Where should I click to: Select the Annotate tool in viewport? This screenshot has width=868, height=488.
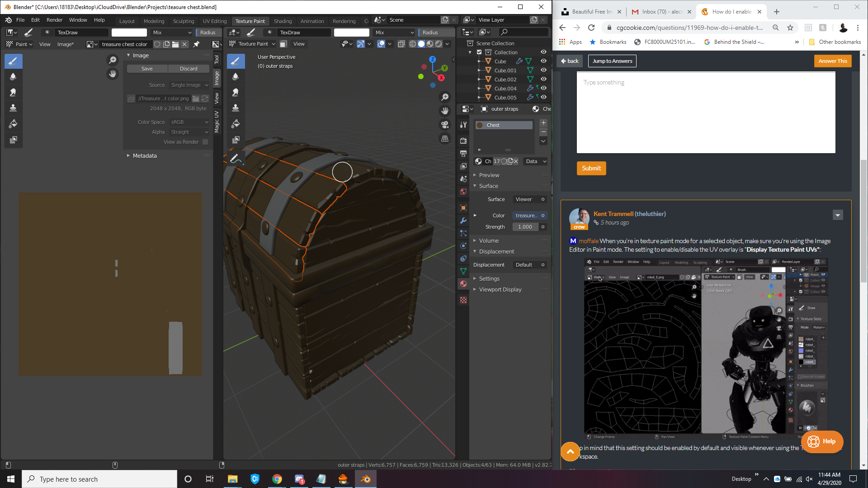coord(236,159)
